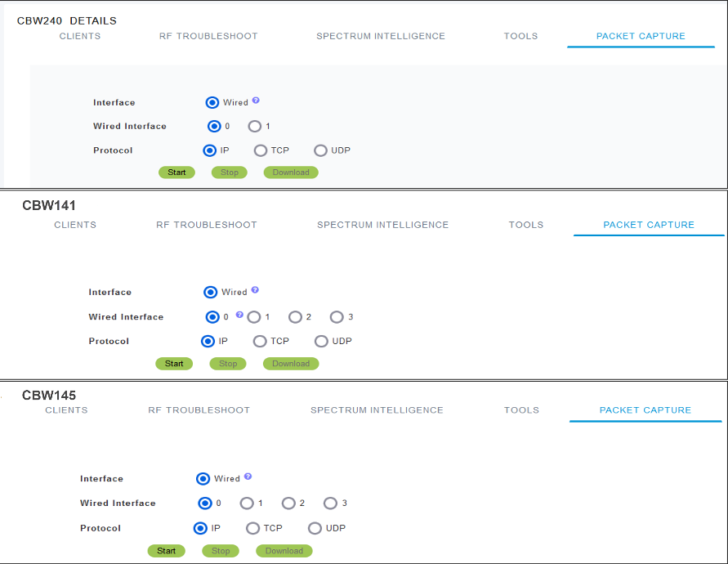Select wired interface 1 in CBW145 panel
Image resolution: width=728 pixels, height=564 pixels.
coord(247,504)
